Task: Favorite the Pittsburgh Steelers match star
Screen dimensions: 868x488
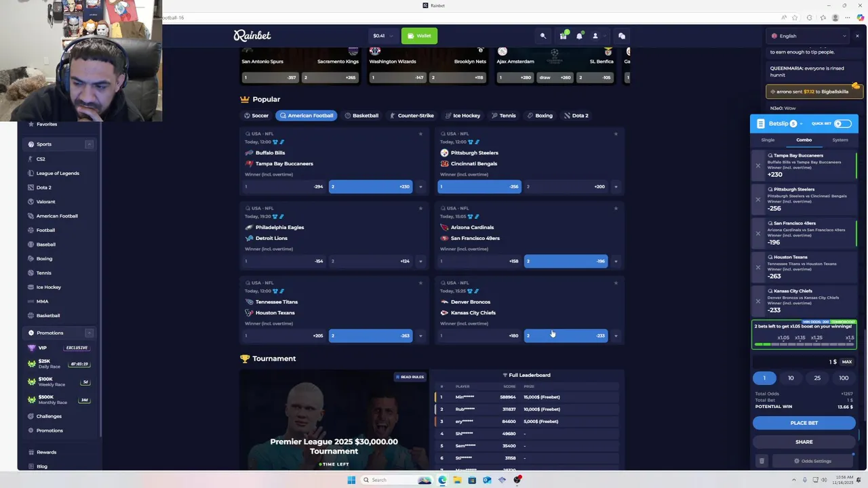Action: pyautogui.click(x=616, y=134)
